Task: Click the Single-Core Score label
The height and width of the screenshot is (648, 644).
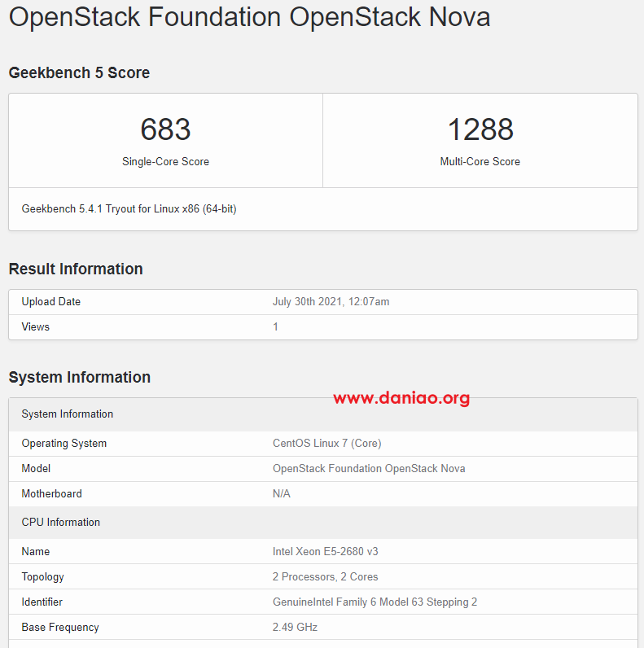Action: pyautogui.click(x=165, y=161)
